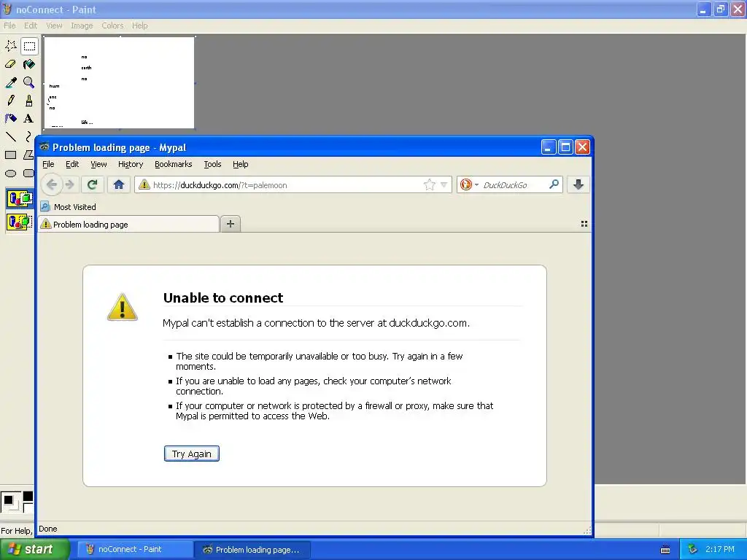Open Mypal Tools menu
The height and width of the screenshot is (560, 747).
coord(212,164)
